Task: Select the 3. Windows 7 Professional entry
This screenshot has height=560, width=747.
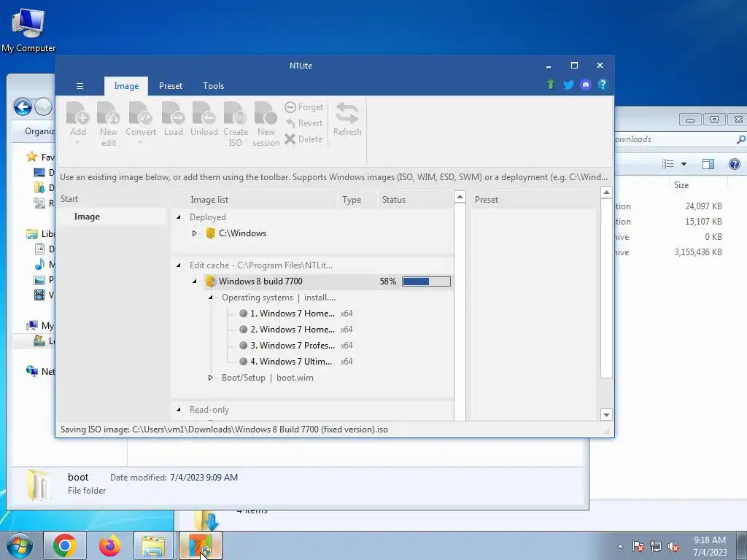Action: coord(292,346)
